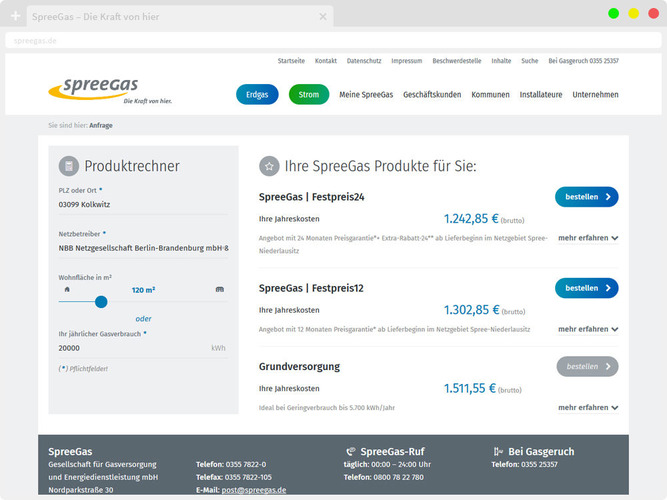Expand mehr erfahren for Festpreis24
The image size is (667, 500).
(x=588, y=238)
